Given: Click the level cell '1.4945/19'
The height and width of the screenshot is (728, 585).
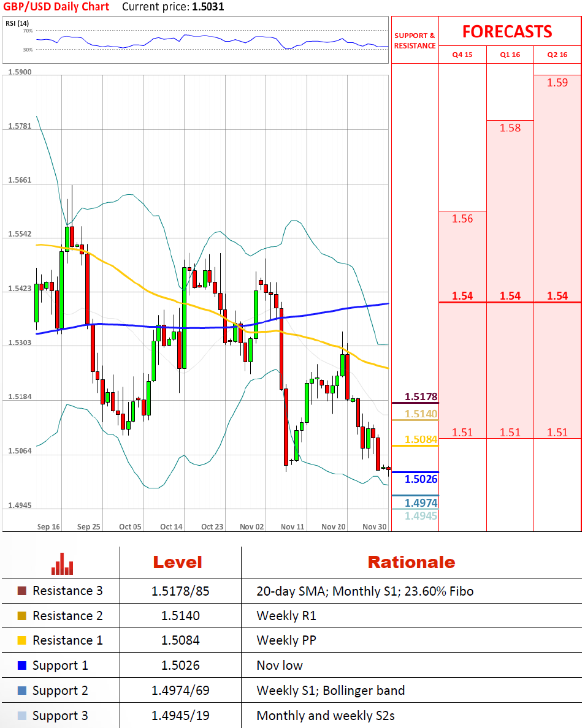Looking at the screenshot, I should [180, 716].
